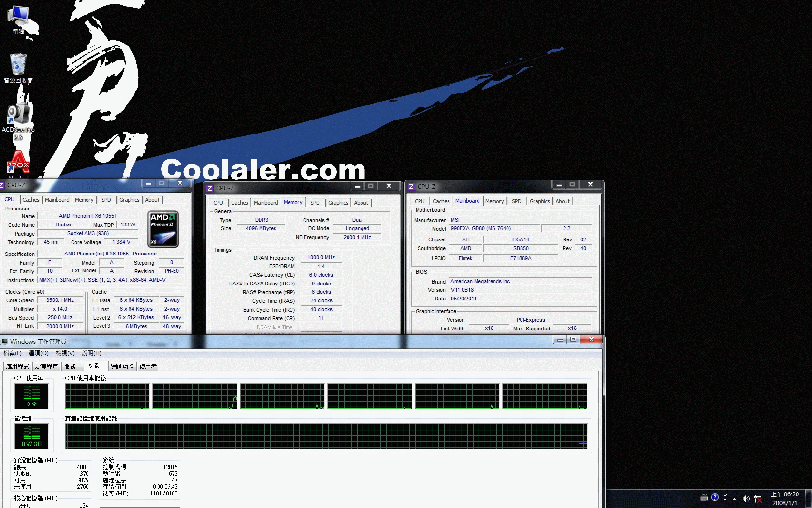Open the 使用者 tab in Task Manager
The image size is (812, 508).
[x=148, y=367]
